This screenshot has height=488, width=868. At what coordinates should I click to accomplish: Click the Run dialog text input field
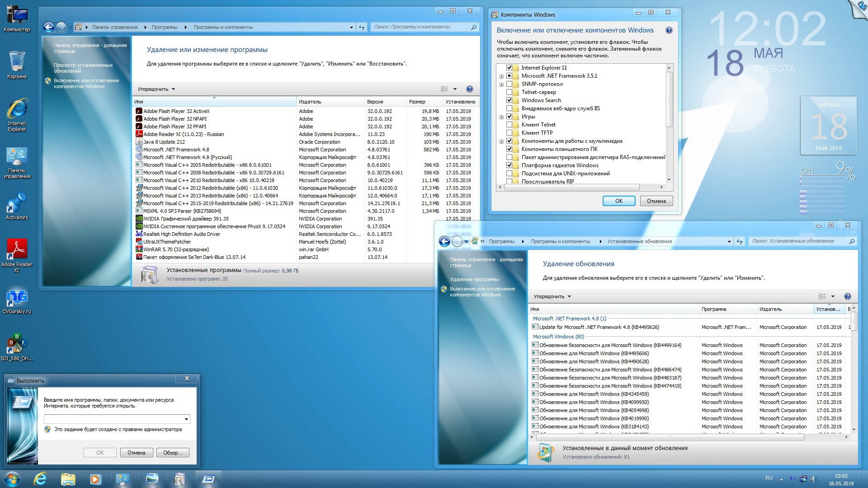[x=113, y=419]
